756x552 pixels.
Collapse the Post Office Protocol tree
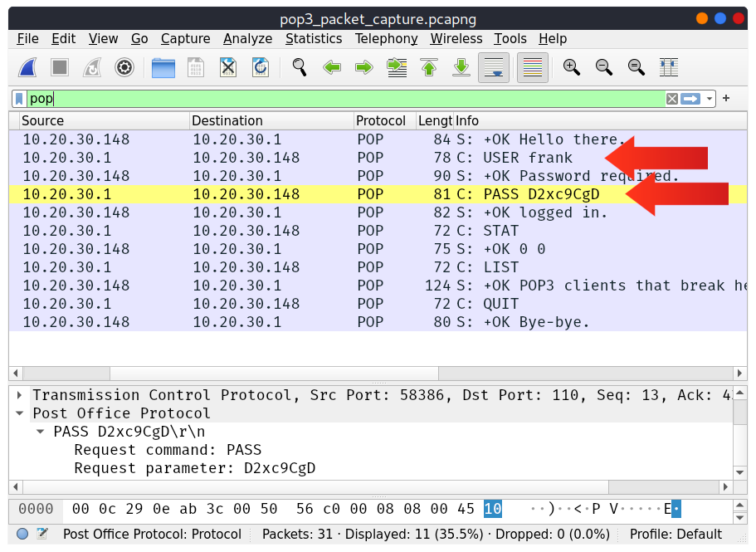pyautogui.click(x=19, y=413)
